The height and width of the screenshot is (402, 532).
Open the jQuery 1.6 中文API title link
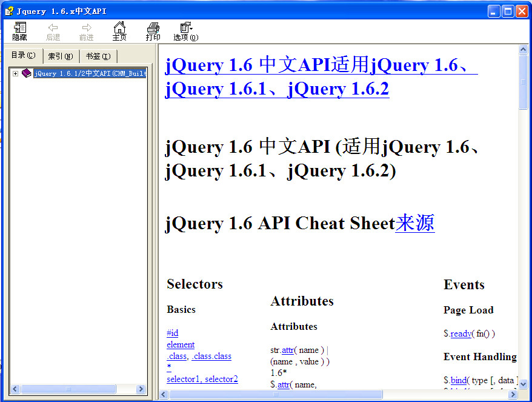(321, 77)
